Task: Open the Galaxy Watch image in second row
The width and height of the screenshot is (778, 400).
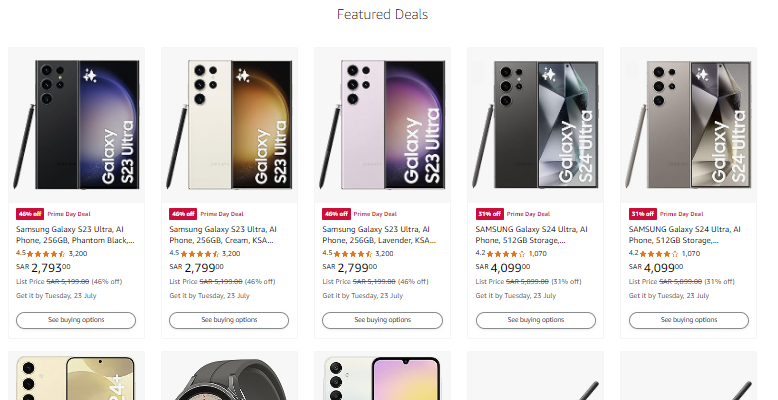Action: pos(229,380)
